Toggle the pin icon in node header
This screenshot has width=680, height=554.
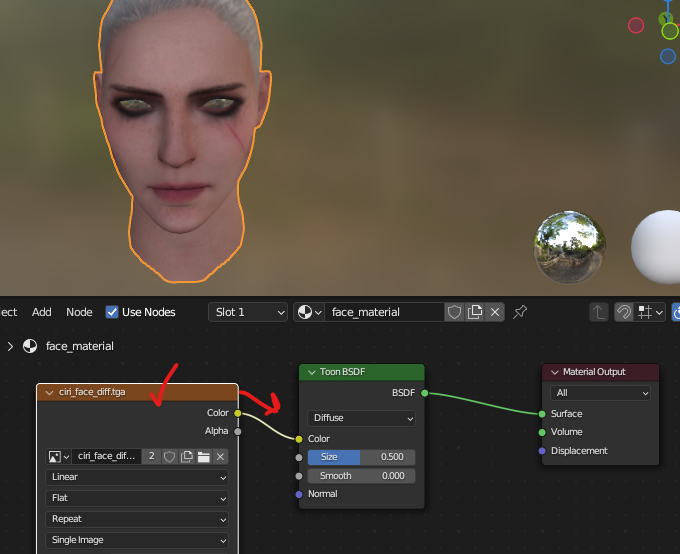520,312
